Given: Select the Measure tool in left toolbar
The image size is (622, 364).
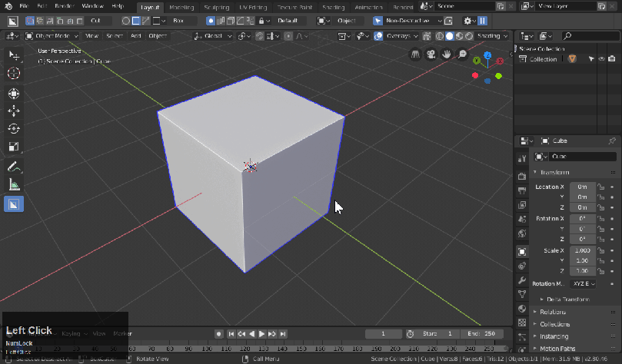Looking at the screenshot, I should point(14,185).
